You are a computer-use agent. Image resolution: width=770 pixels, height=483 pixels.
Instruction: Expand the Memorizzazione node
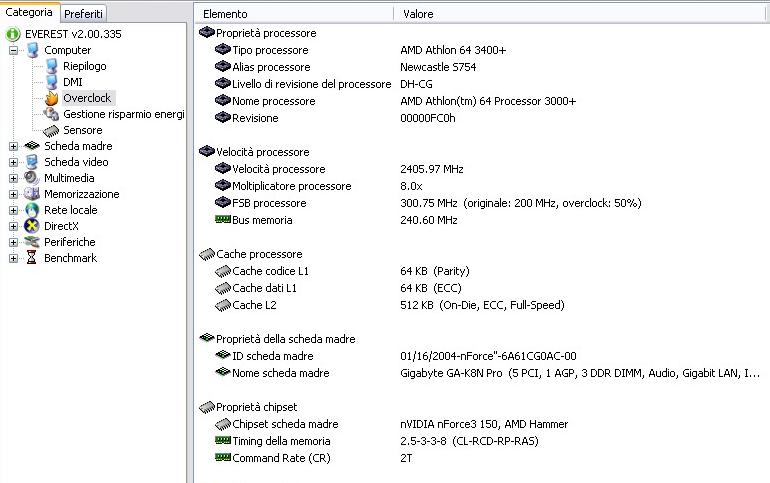[x=13, y=194]
